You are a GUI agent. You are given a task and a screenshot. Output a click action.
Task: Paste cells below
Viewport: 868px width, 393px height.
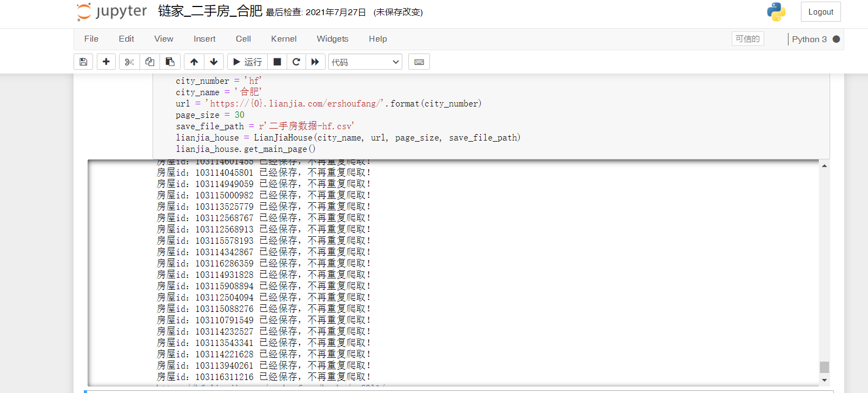pos(170,62)
